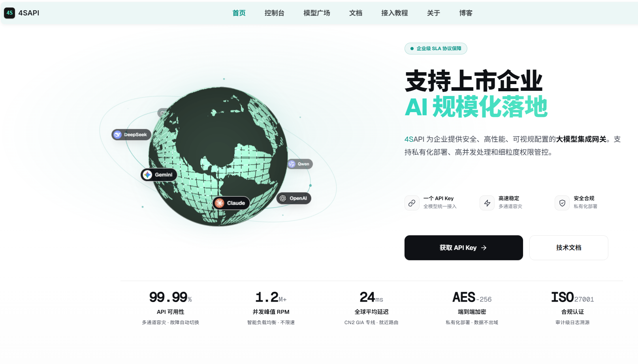This screenshot has width=638, height=364.
Task: Open the 关于 nav item
Action: click(433, 13)
